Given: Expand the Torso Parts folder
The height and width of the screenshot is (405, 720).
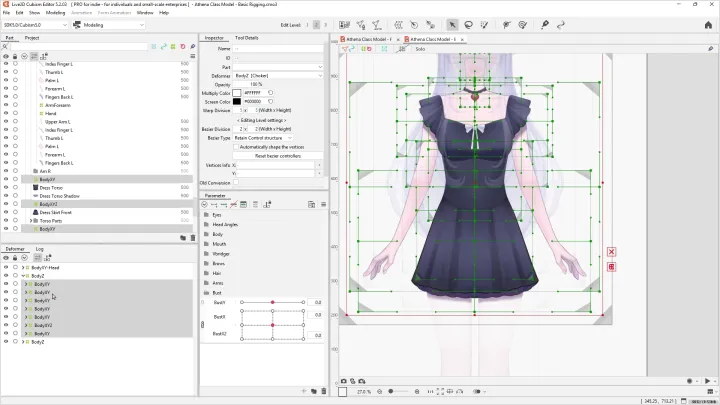Looking at the screenshot, I should pos(31,221).
